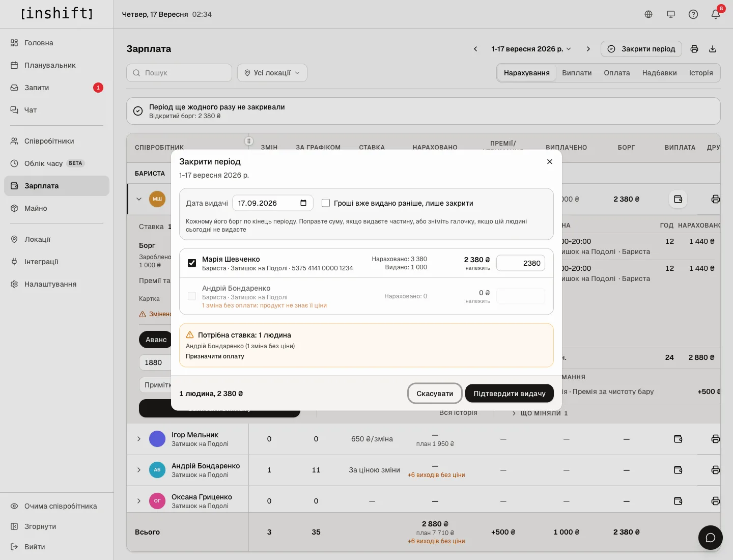Open Запити in the sidebar

(x=57, y=88)
